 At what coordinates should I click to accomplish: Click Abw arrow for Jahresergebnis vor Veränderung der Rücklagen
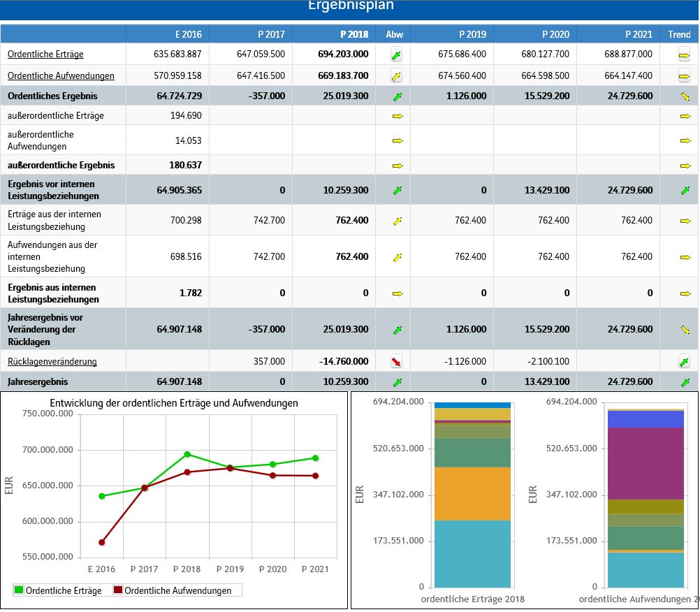coord(398,330)
